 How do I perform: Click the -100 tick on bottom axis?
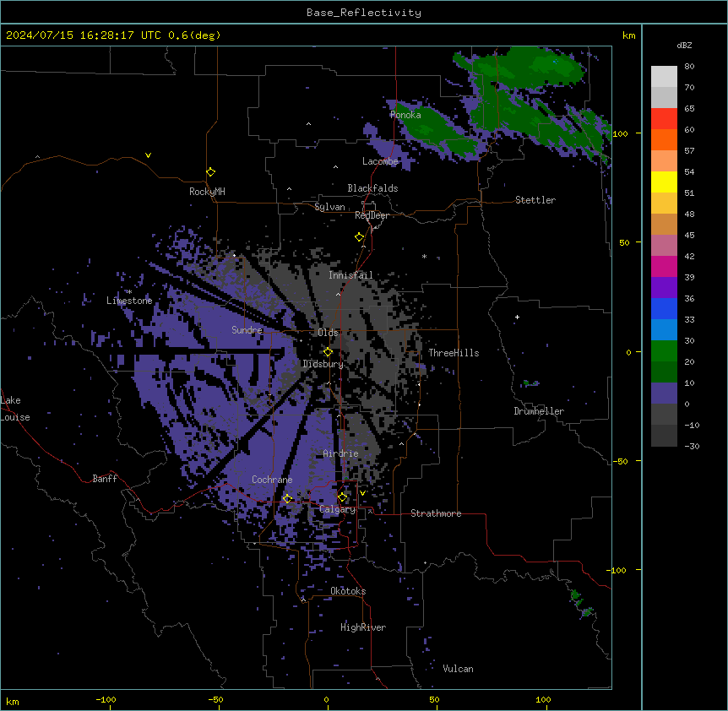pos(106,699)
